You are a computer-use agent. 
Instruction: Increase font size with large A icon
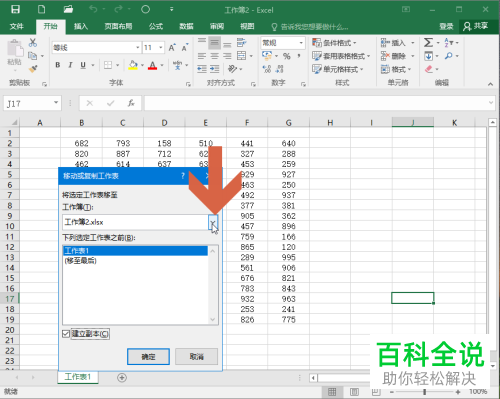172,48
